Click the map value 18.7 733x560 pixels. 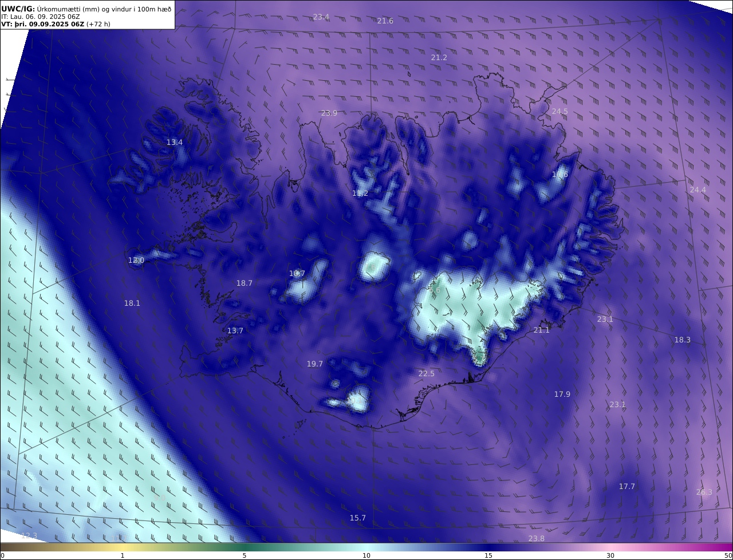point(245,283)
